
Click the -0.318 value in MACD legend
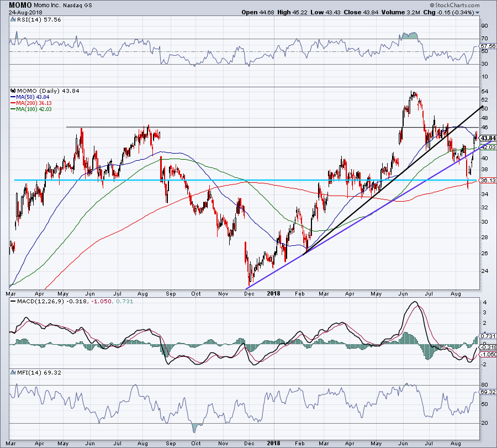(x=76, y=301)
